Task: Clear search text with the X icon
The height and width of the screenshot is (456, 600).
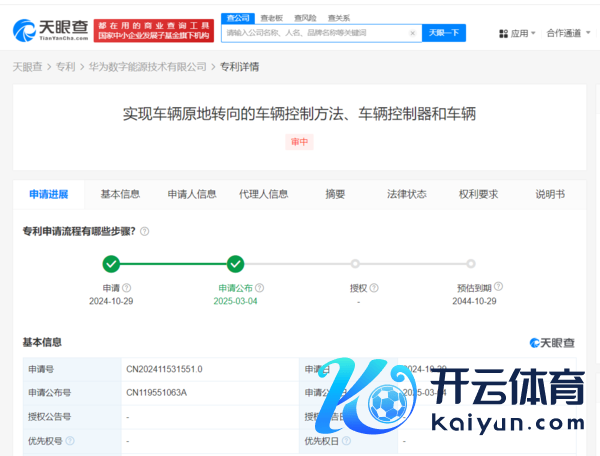Action: (x=413, y=33)
